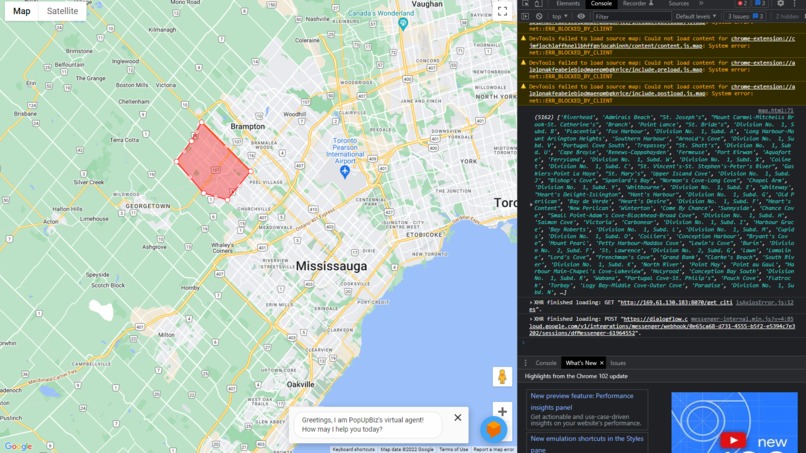Zoom in the map with plus button
The image size is (806, 453).
[502, 411]
